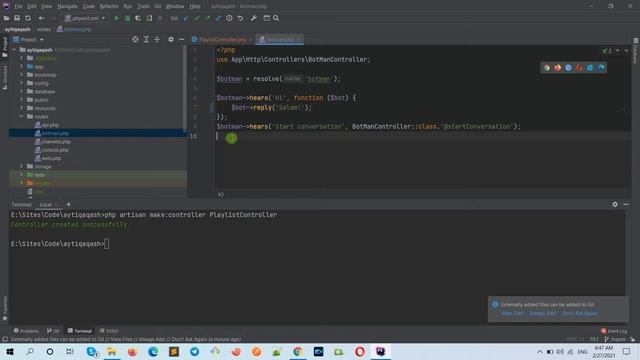Click the Synchronize/Reload icon in the toolbar
This screenshot has height=360, width=640.
[28, 18]
